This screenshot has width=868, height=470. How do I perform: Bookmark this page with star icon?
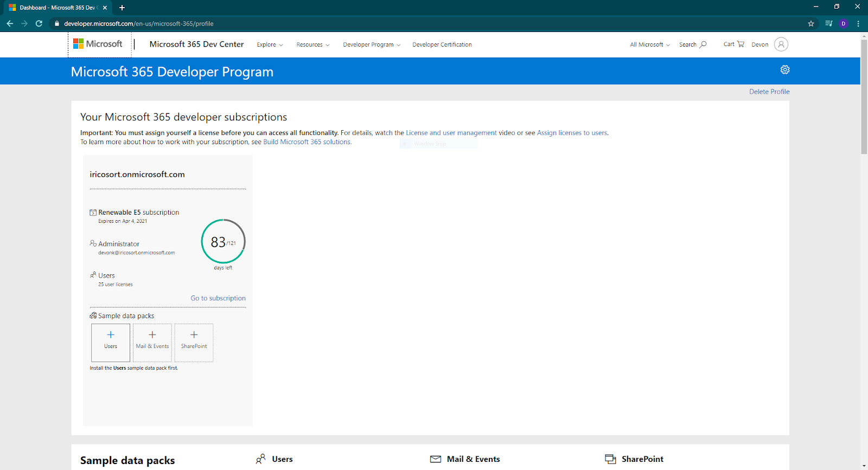click(x=811, y=23)
